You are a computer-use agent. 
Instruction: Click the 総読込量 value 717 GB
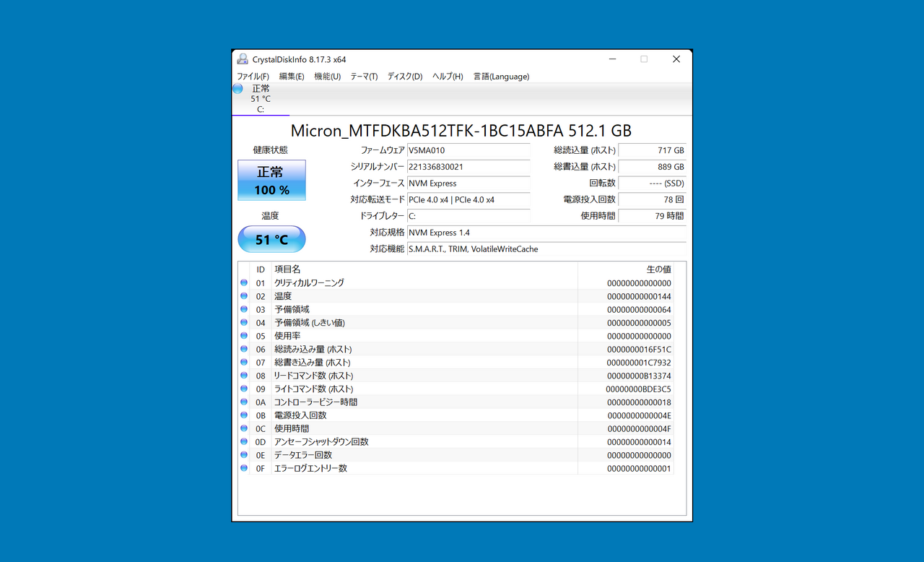(653, 150)
